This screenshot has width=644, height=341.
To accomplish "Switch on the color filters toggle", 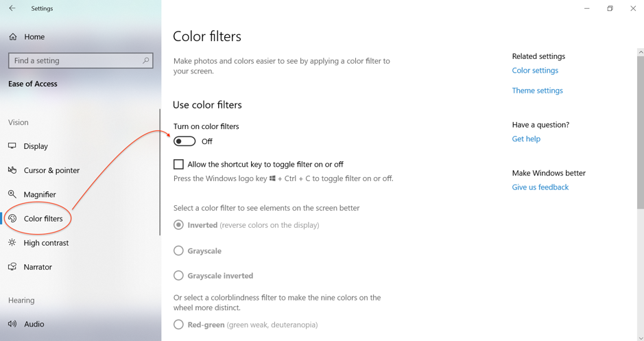I will 184,141.
